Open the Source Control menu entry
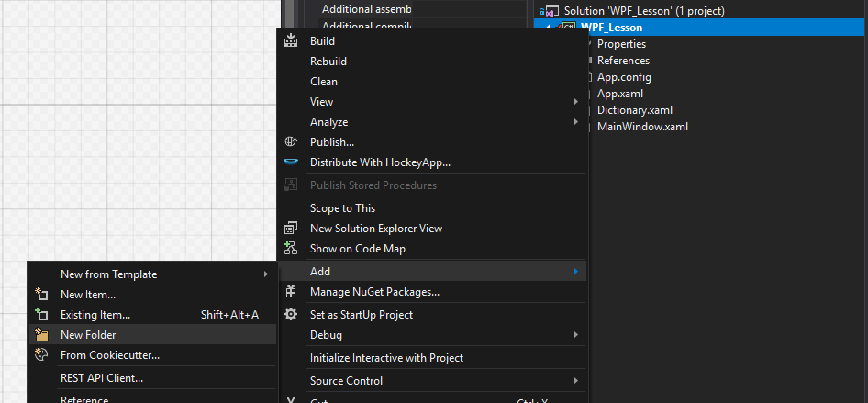This screenshot has width=868, height=403. pyautogui.click(x=432, y=381)
